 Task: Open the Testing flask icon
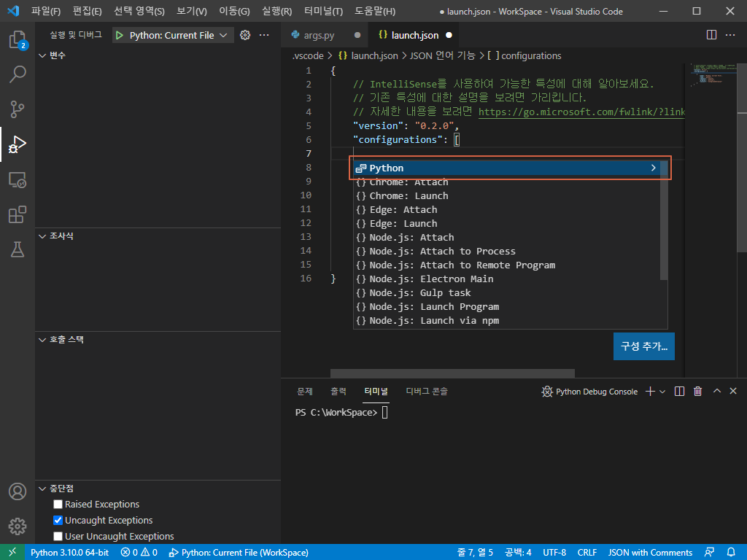click(x=18, y=249)
